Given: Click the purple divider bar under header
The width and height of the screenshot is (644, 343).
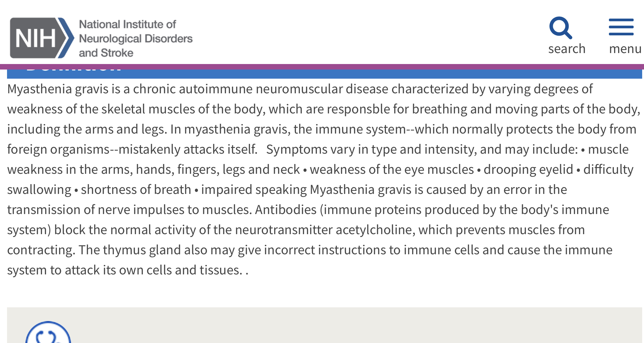Looking at the screenshot, I should 322,67.
